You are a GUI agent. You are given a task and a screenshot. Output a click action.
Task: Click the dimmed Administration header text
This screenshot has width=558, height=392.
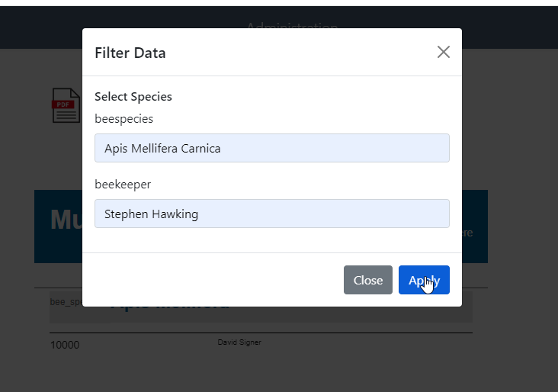click(x=292, y=25)
